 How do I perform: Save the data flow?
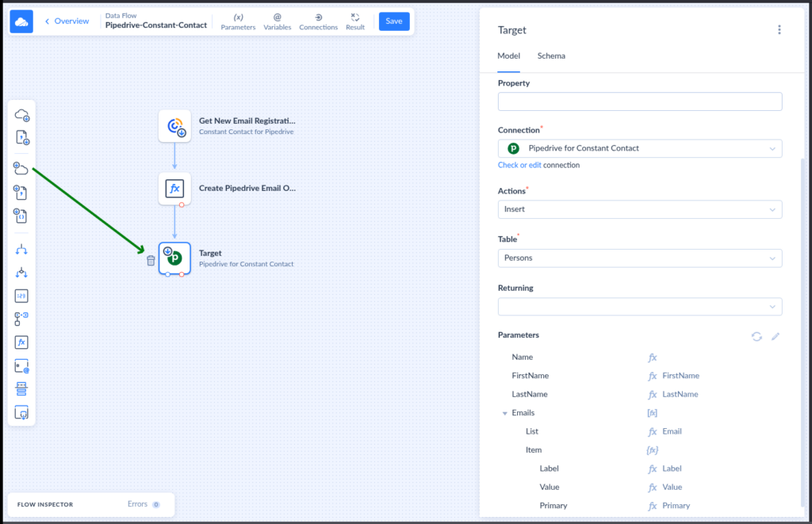(394, 21)
